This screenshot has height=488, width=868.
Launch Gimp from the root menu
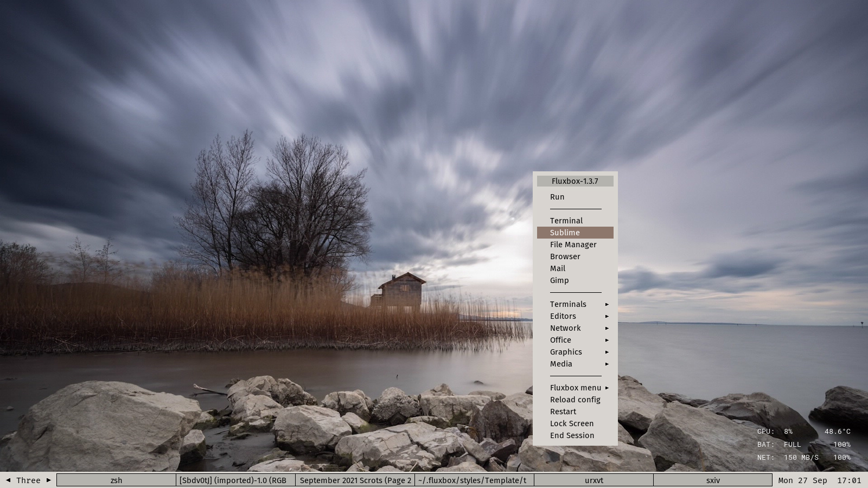click(575, 280)
